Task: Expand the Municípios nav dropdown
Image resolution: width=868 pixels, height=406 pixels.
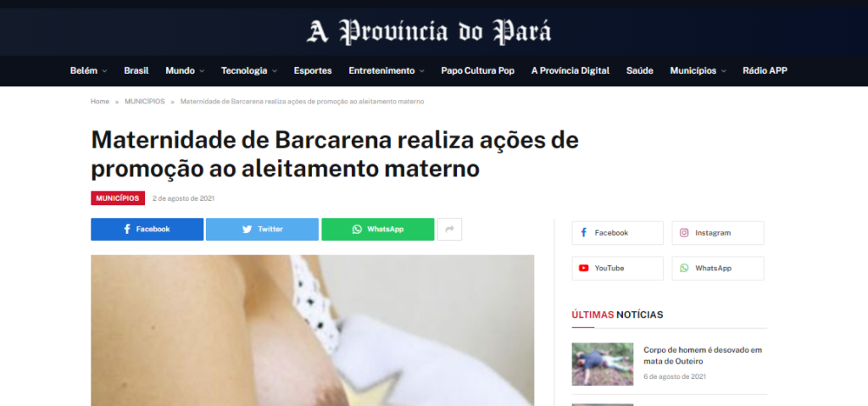Action: [698, 71]
